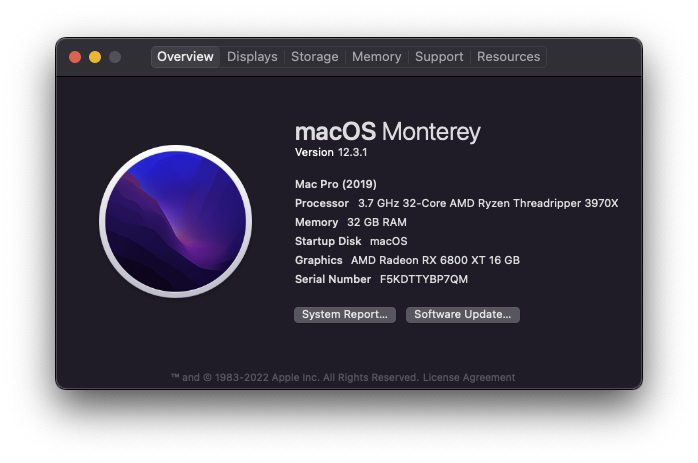Switch to the Memory tab
698x463 pixels.
377,57
